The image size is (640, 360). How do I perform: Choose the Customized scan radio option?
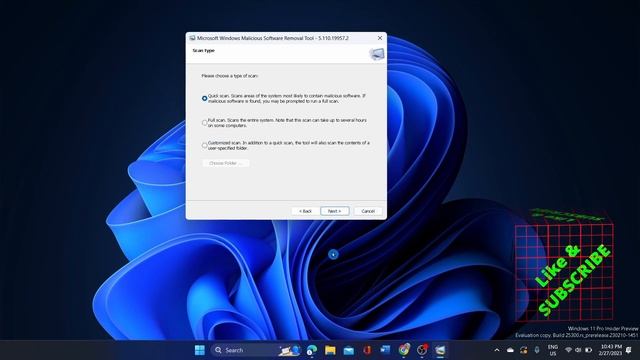point(204,145)
